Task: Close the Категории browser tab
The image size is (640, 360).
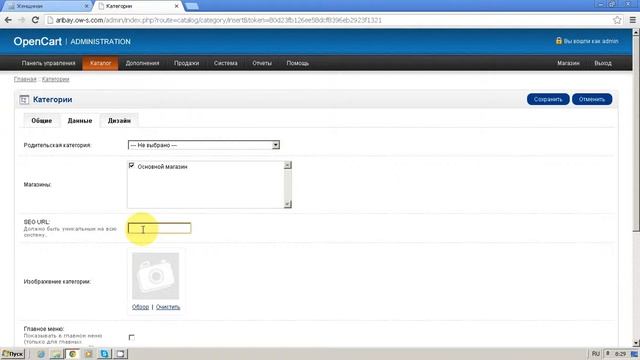Action: click(176, 6)
